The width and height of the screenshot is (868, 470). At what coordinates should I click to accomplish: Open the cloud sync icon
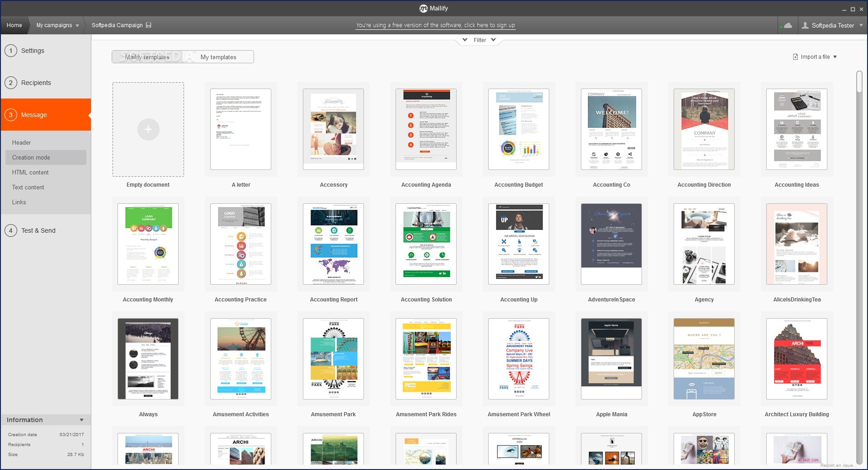(788, 25)
